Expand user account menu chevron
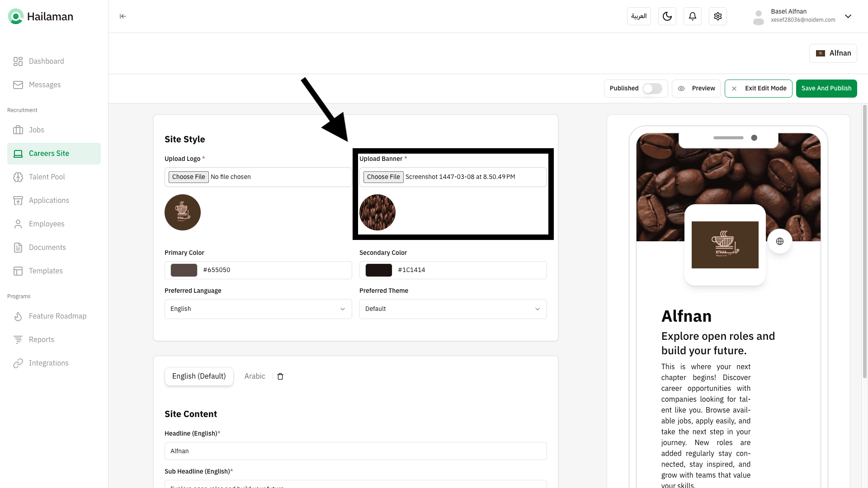This screenshot has width=868, height=488. coord(848,16)
